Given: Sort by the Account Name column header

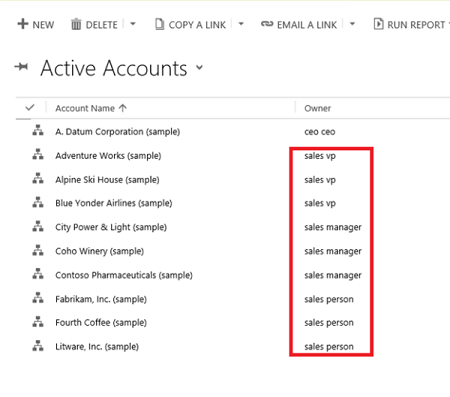Looking at the screenshot, I should pyautogui.click(x=91, y=108).
